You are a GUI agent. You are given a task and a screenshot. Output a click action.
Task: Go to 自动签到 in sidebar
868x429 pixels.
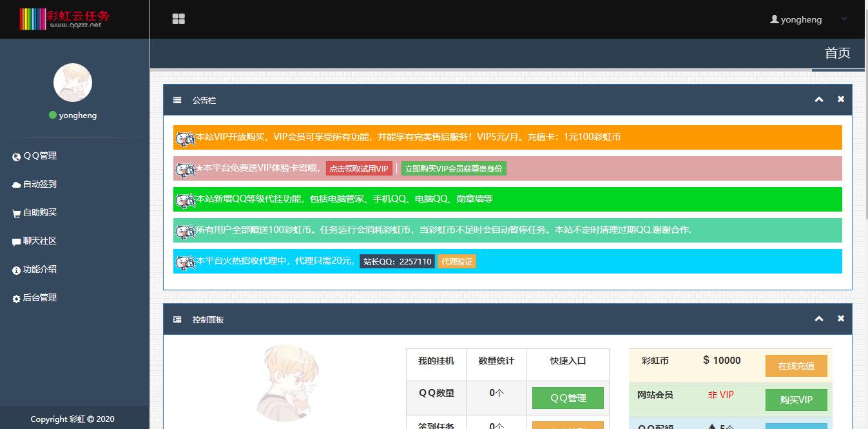point(39,185)
